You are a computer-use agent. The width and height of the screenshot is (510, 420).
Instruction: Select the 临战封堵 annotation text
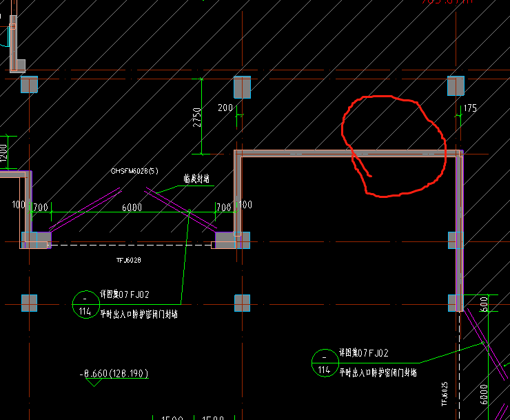click(x=196, y=179)
